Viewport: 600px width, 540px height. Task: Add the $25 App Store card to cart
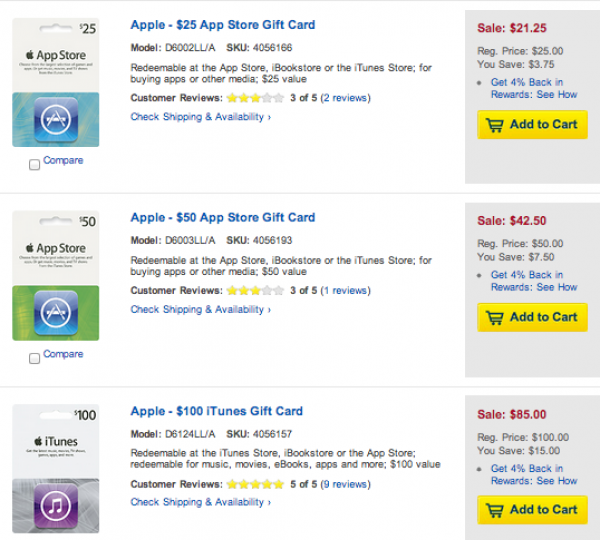pos(532,124)
